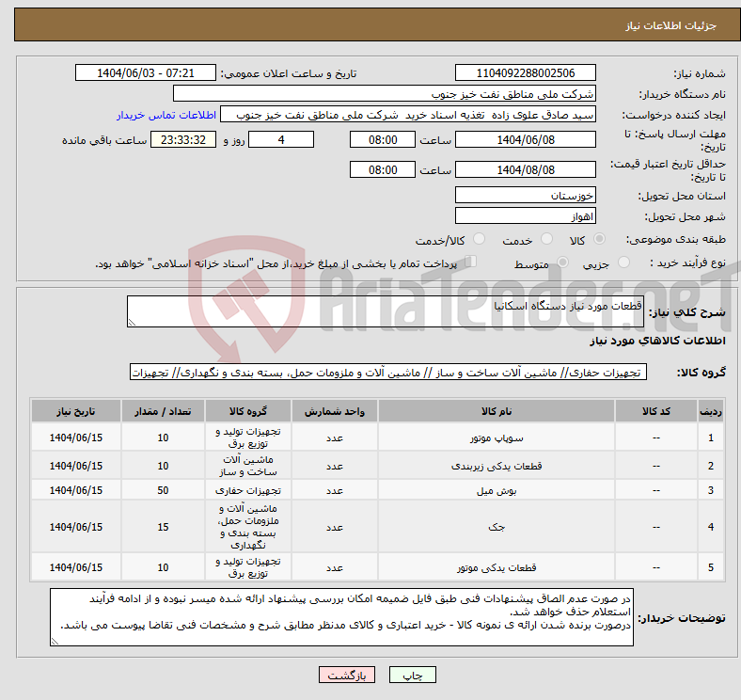Click need date 1404/06/15 in سوپاپ موتور row
This screenshot has height=700, width=741.
tap(76, 438)
